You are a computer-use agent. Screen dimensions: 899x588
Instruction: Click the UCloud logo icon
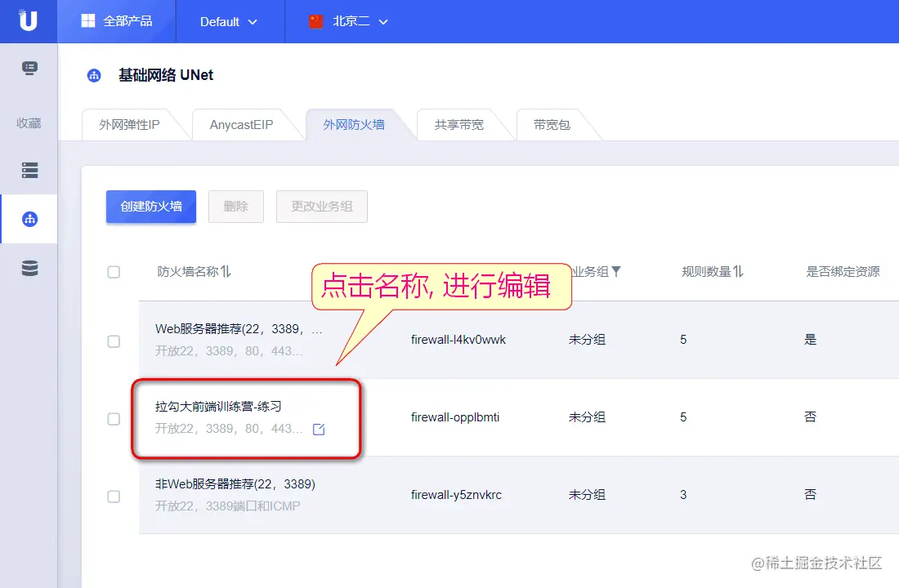pos(28,20)
